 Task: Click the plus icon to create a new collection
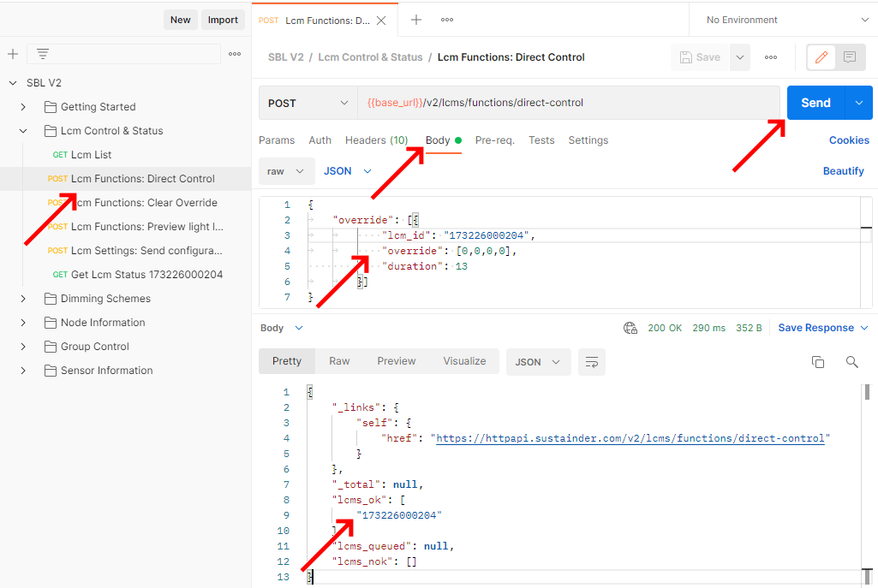coord(13,54)
